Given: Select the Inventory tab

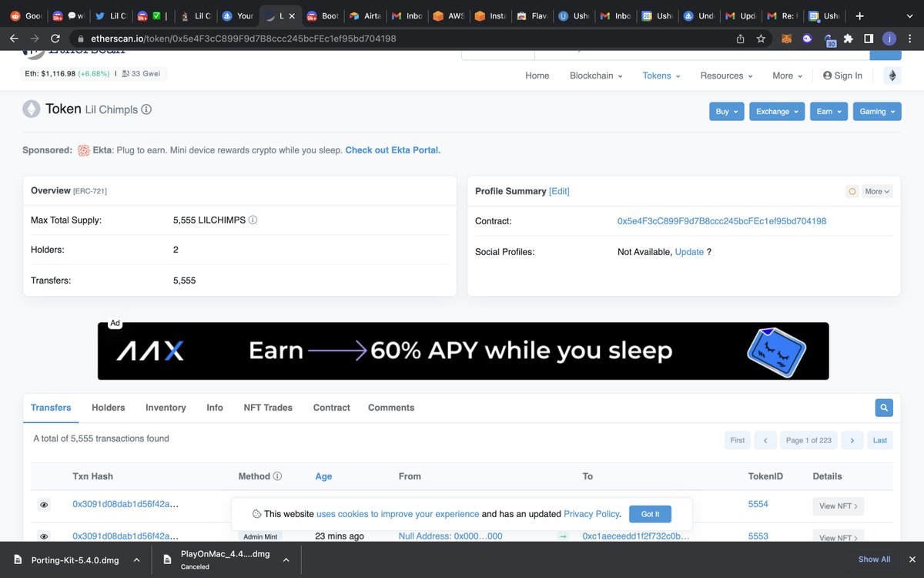Looking at the screenshot, I should click(x=166, y=408).
